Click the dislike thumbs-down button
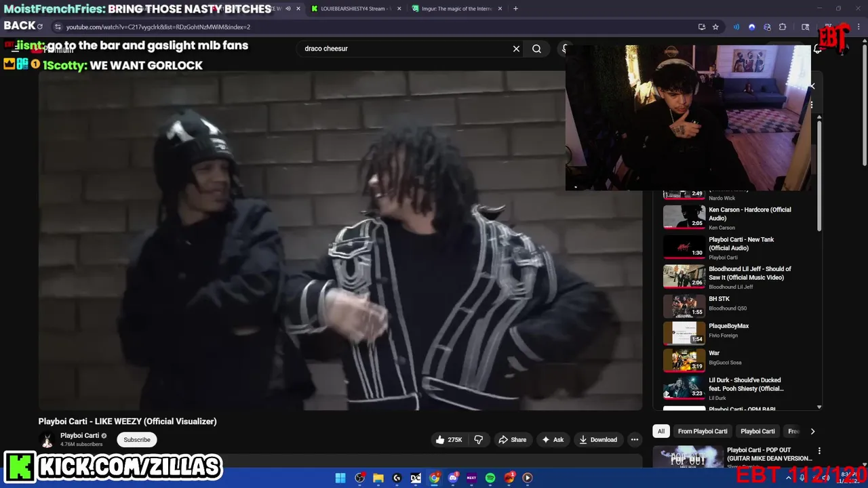Image resolution: width=868 pixels, height=488 pixels. click(x=479, y=440)
